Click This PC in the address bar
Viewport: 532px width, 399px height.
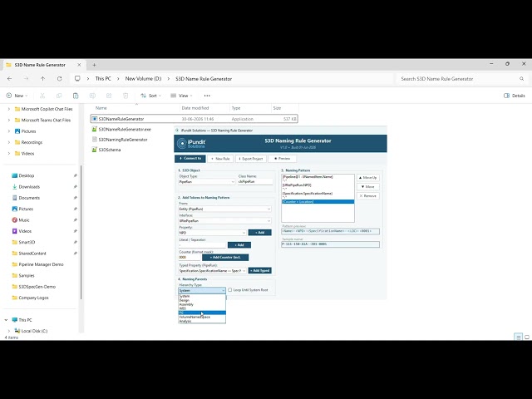[103, 79]
